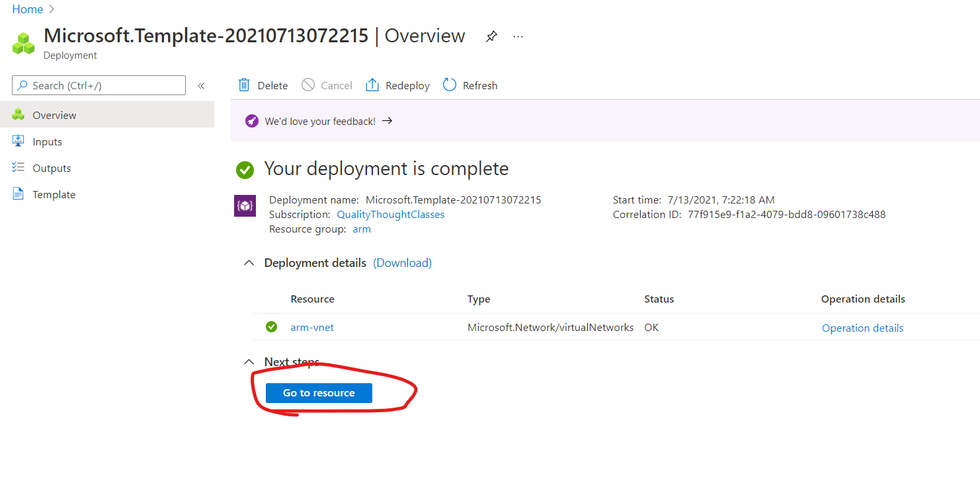The image size is (980, 477).
Task: Click the Outputs list icon in sidebar
Action: (x=19, y=168)
